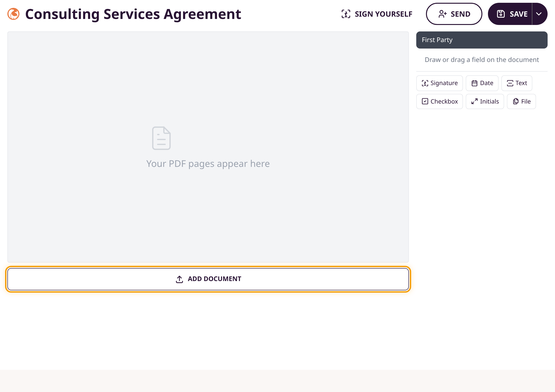Open the Send to recipients button
555x392 pixels.
(454, 14)
